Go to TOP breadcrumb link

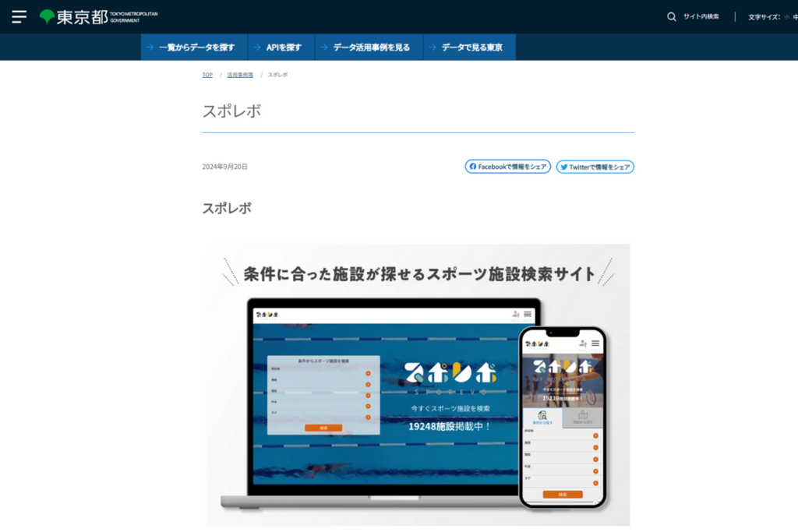tap(207, 75)
